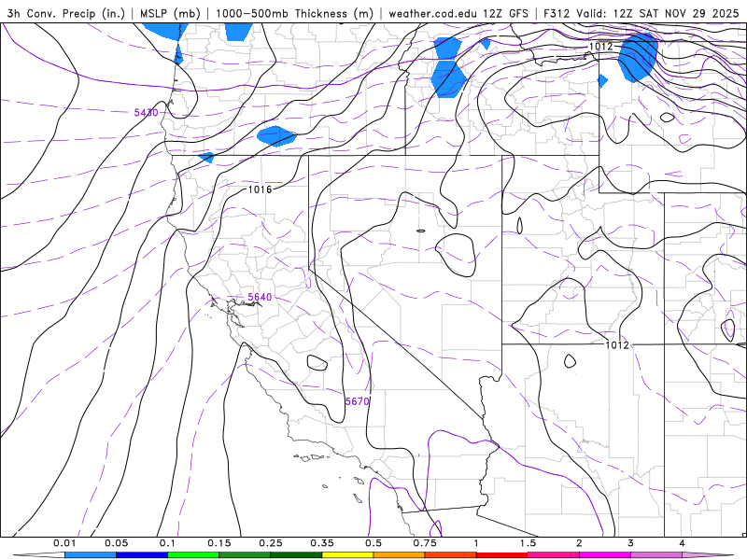Click the purple 5430 thickness contour label
The width and height of the screenshot is (747, 560).
146,113
